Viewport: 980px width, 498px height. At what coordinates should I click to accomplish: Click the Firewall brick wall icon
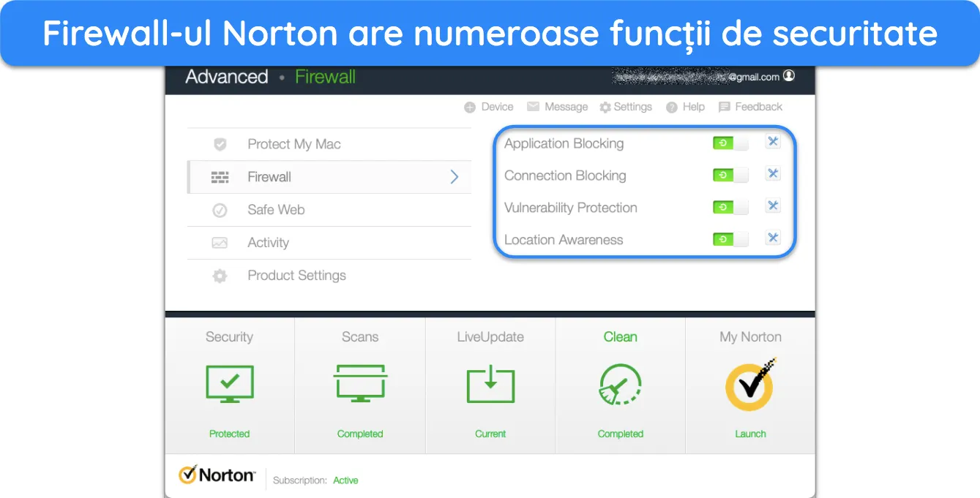220,177
